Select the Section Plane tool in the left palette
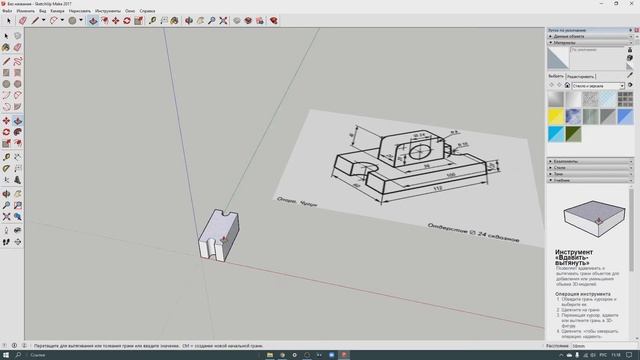 pos(18,242)
